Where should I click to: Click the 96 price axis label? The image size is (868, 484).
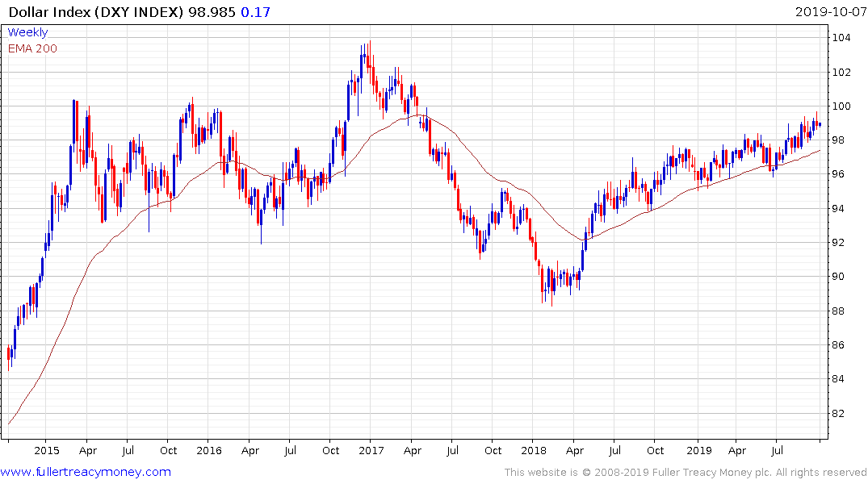pos(838,173)
